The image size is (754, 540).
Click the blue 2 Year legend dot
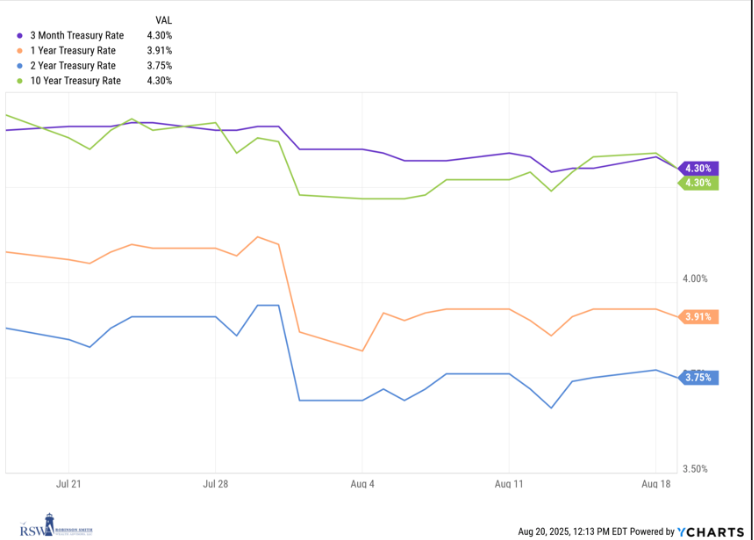(x=21, y=65)
